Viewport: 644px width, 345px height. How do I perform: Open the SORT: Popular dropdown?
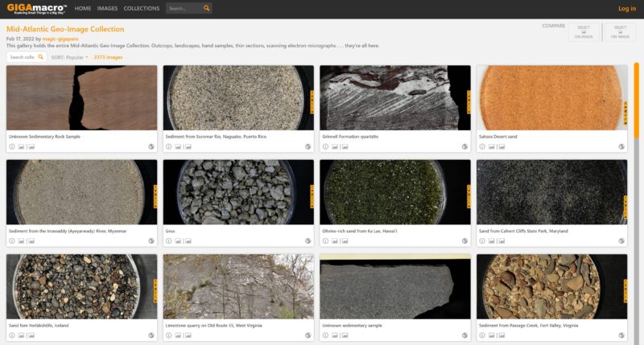[70, 57]
